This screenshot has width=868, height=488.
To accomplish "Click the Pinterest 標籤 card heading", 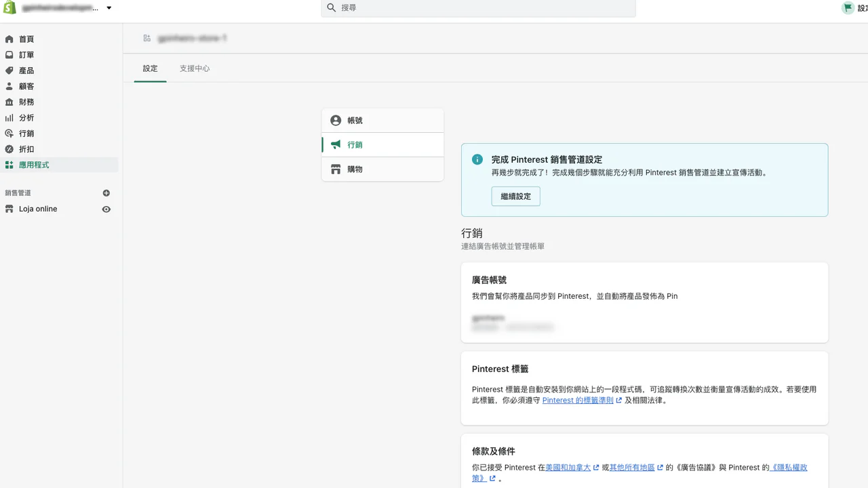I will click(x=500, y=369).
